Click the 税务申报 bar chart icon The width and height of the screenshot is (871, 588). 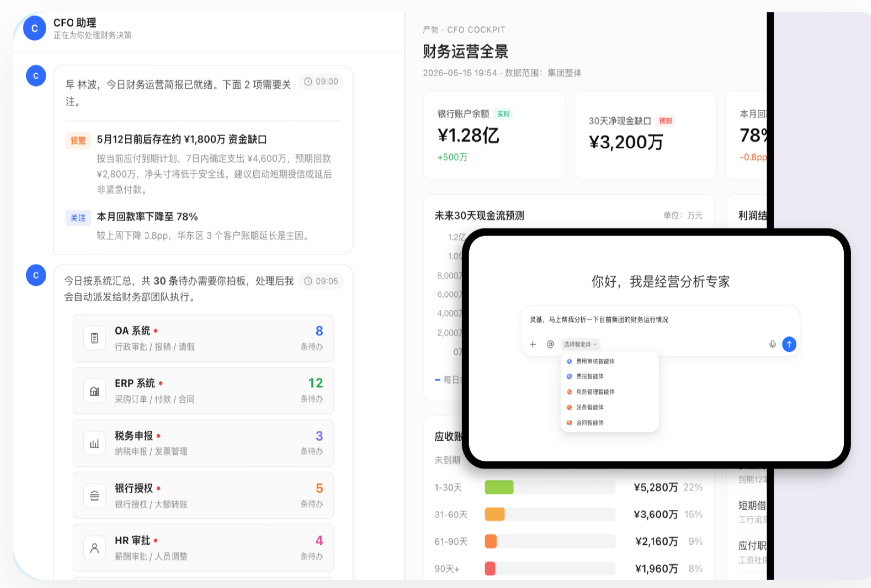pos(94,443)
